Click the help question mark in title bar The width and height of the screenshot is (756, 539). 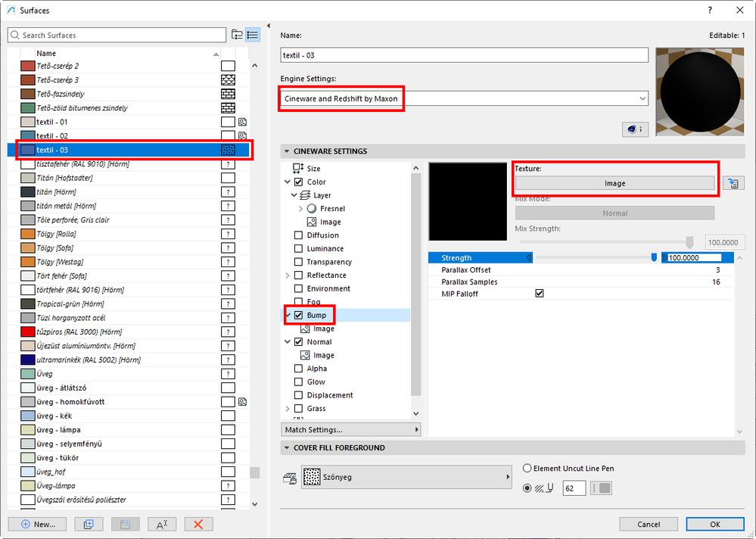point(710,10)
